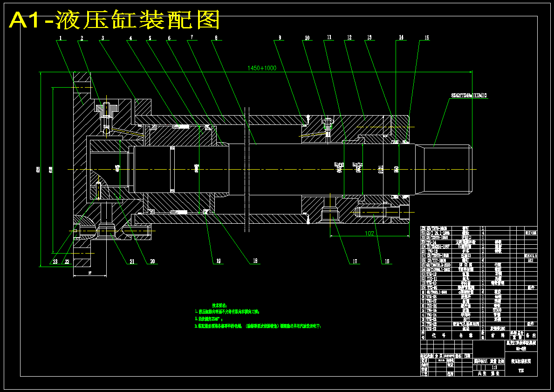Click part balloon number 17

point(355,261)
